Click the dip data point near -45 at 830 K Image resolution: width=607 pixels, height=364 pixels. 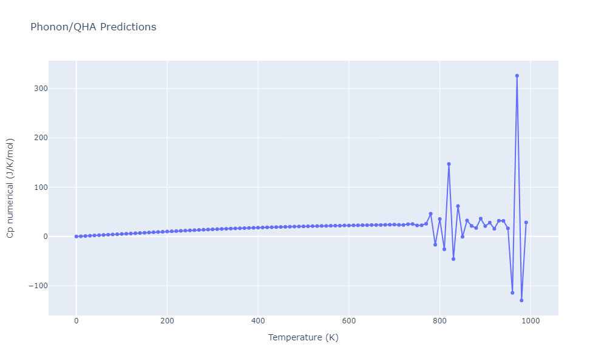click(x=453, y=259)
